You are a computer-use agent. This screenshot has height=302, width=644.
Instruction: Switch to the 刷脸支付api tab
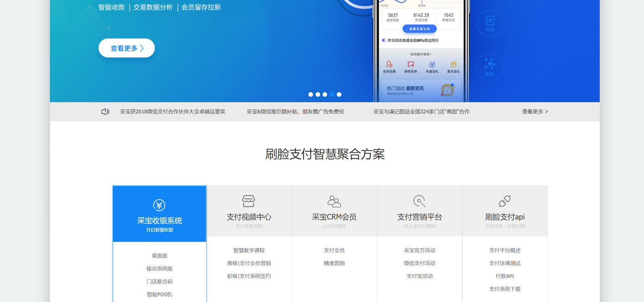click(x=505, y=217)
